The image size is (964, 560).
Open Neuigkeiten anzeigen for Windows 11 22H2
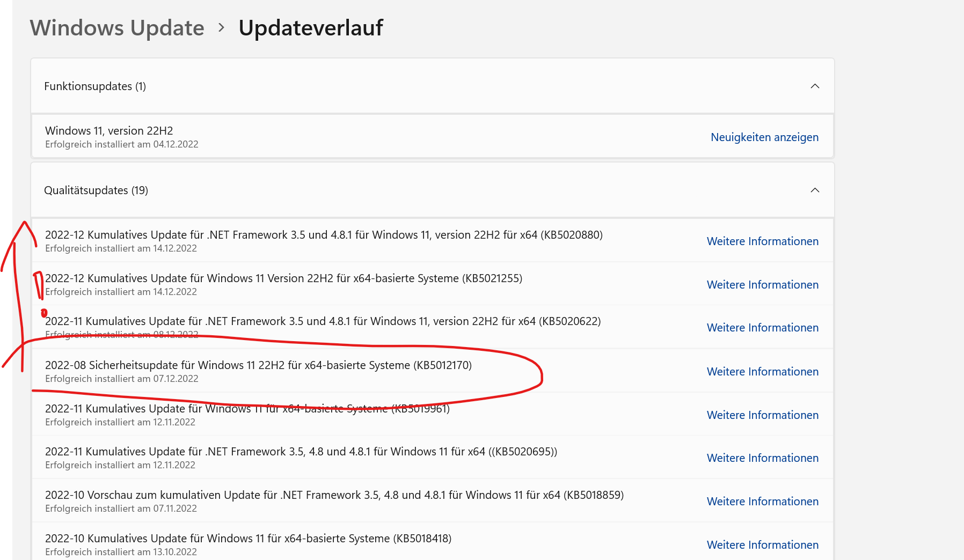click(x=764, y=137)
